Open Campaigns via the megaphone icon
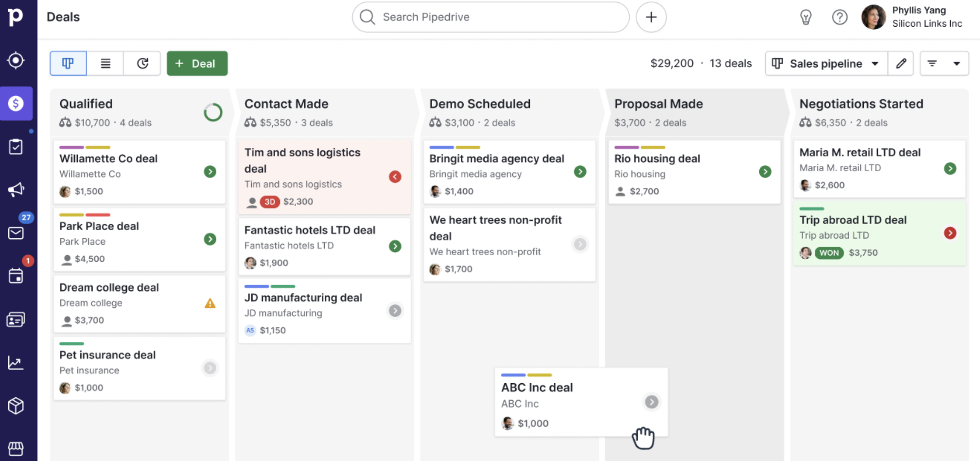 pyautogui.click(x=16, y=190)
